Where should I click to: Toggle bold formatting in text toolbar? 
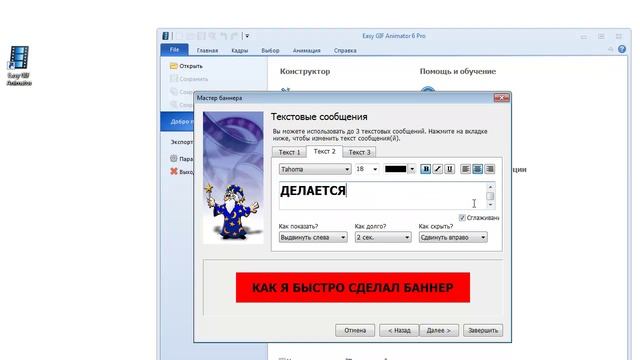pos(425,169)
